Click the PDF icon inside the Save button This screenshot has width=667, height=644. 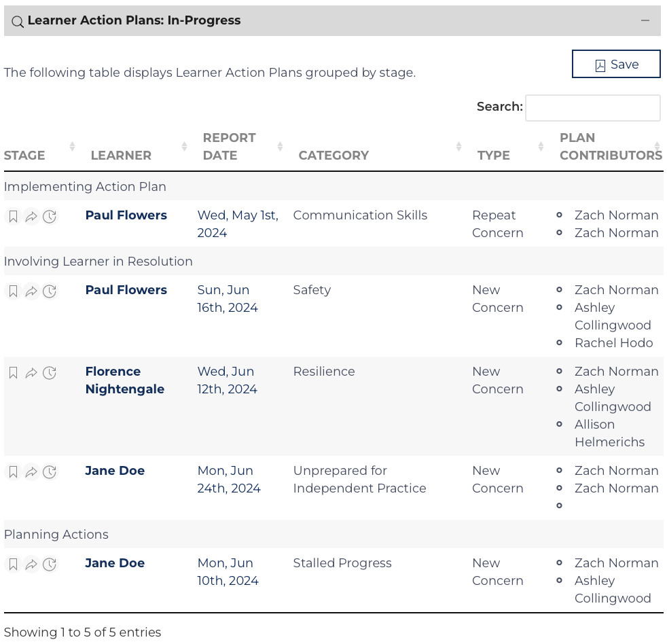click(600, 64)
